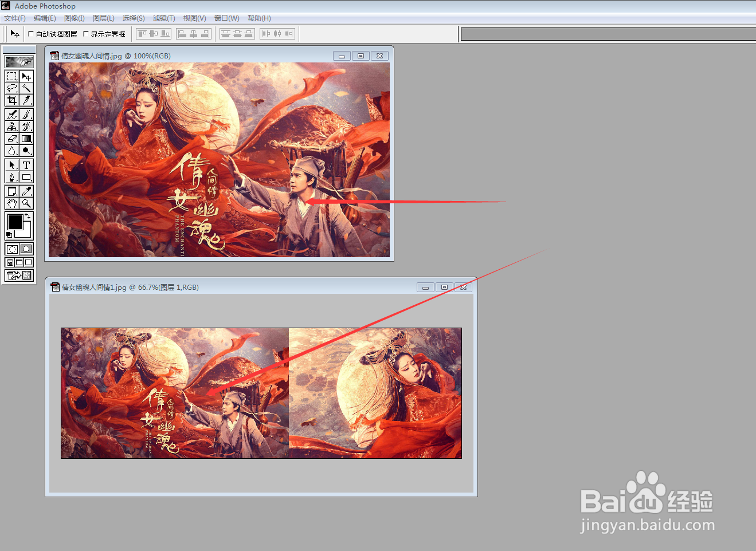Select the Clone Stamp tool
This screenshot has width=756, height=551.
[x=12, y=127]
